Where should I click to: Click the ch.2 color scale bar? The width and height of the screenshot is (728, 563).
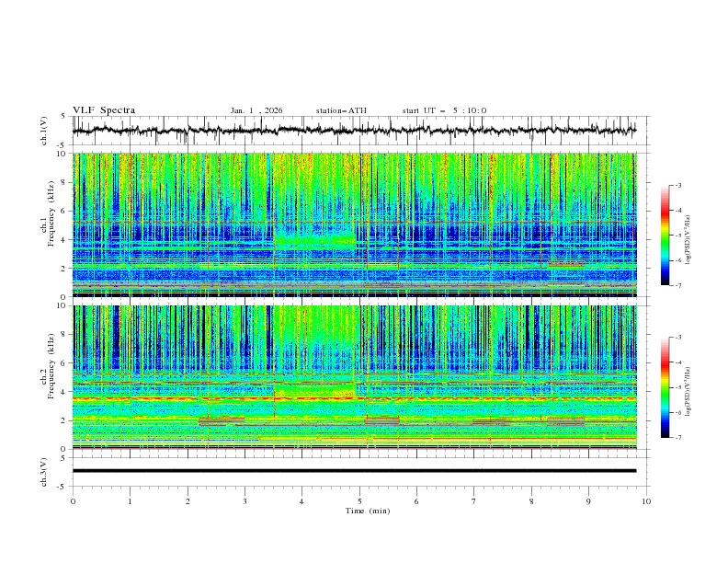tap(665, 387)
